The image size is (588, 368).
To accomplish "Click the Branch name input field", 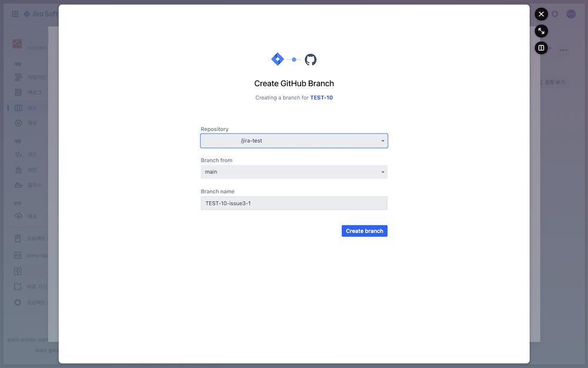I will 294,203.
